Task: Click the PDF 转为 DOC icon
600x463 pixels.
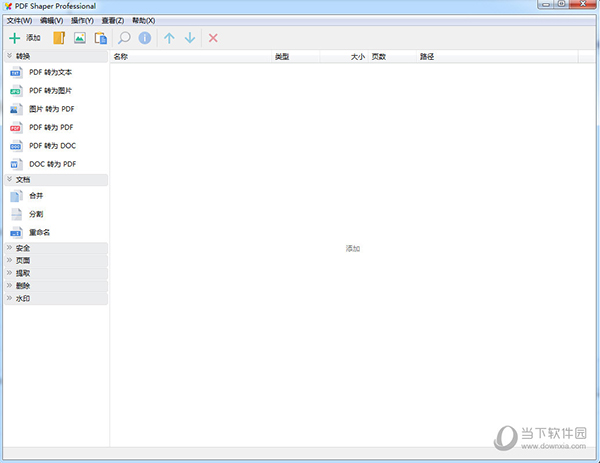Action: pyautogui.click(x=16, y=146)
